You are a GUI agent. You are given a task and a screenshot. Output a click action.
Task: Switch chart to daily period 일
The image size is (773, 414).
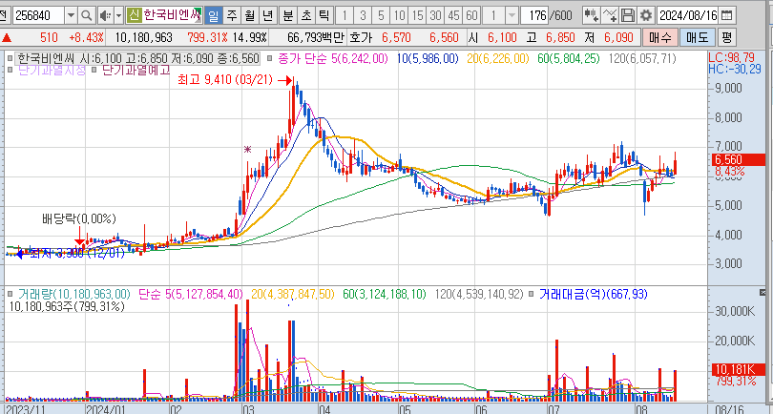[212, 16]
